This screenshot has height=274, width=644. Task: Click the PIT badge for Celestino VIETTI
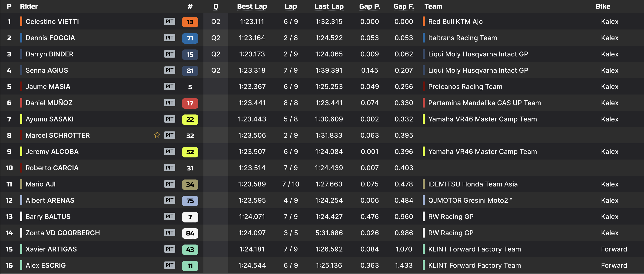[x=169, y=22]
